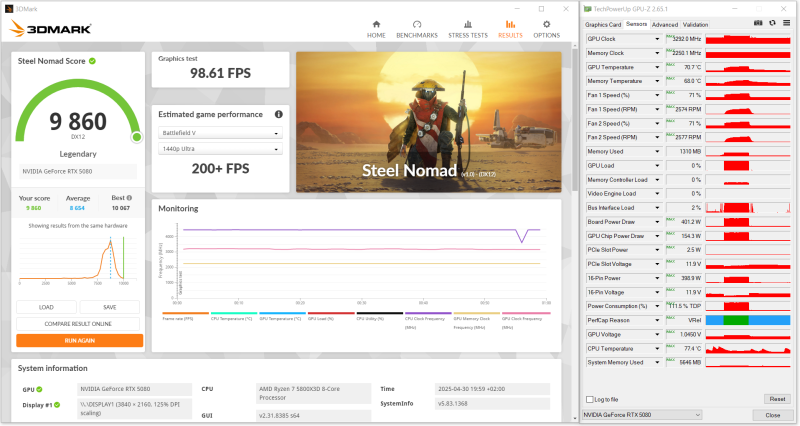800x426 pixels.
Task: Open the System Memory Used sensor dropdown
Action: pos(657,363)
